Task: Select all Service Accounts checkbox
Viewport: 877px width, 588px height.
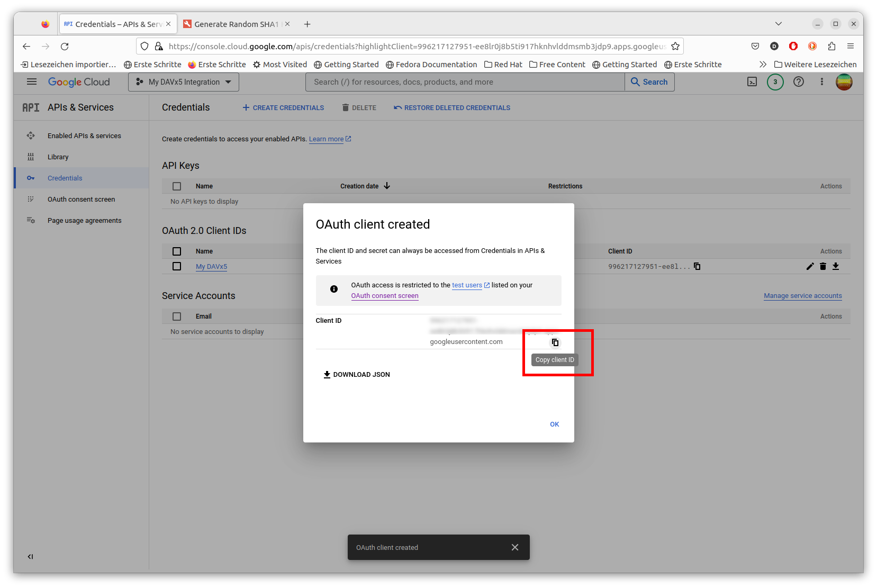Action: coord(177,316)
